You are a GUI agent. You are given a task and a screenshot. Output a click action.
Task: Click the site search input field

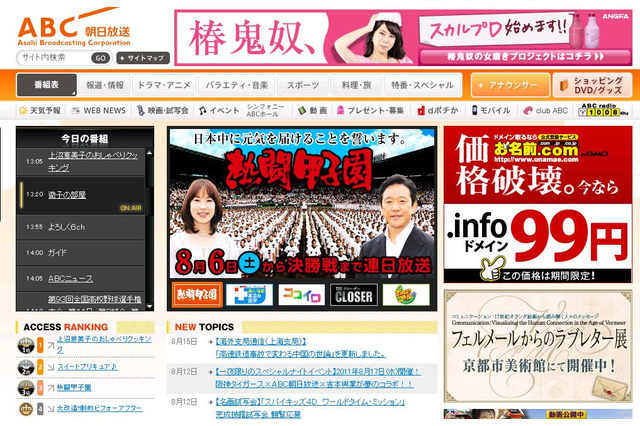click(x=54, y=58)
